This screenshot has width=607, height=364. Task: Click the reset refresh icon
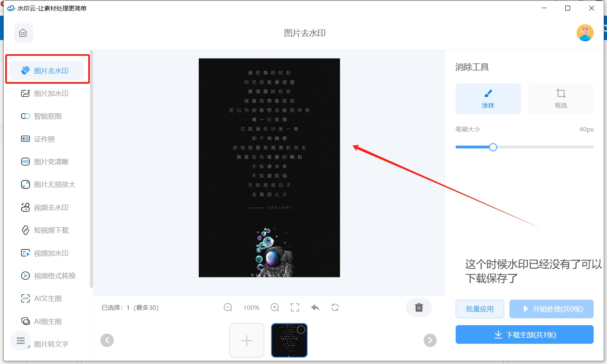point(335,308)
